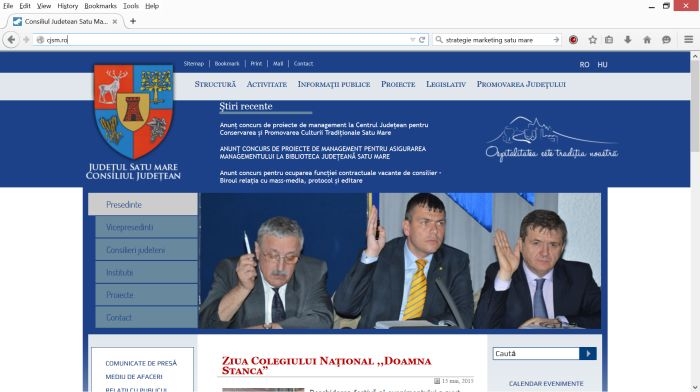Open the Contact header link

[303, 63]
